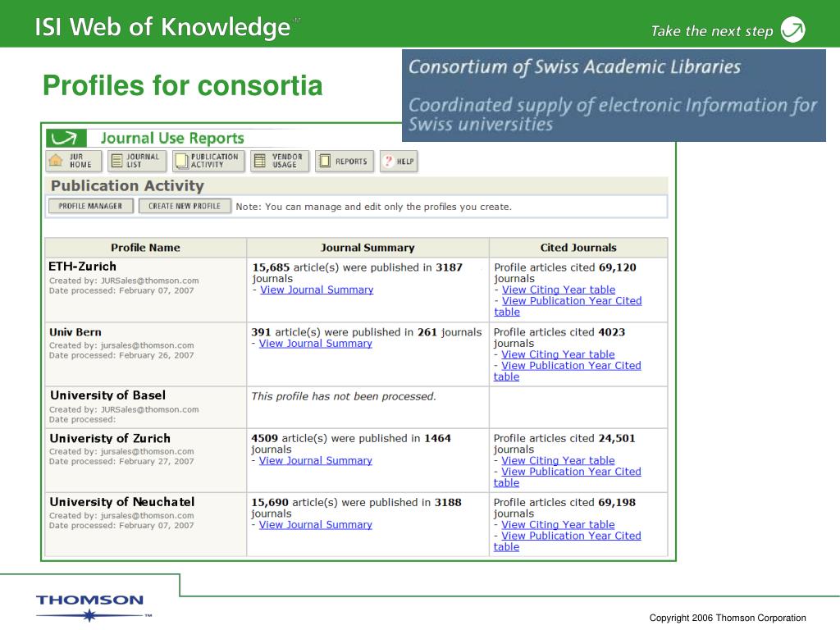Viewport: 840px width, 630px height.
Task: Select the Univ Bern profile name
Action: pos(75,332)
